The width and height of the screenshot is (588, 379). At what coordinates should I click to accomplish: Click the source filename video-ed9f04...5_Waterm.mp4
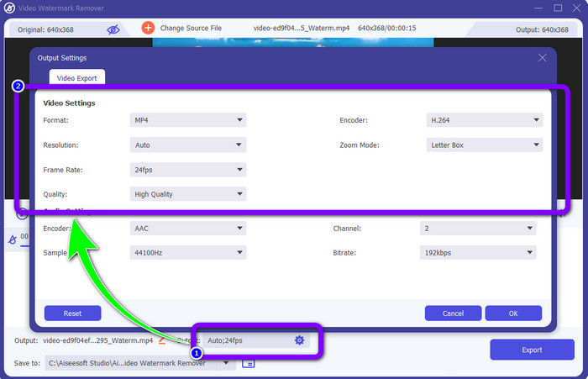pyautogui.click(x=302, y=28)
